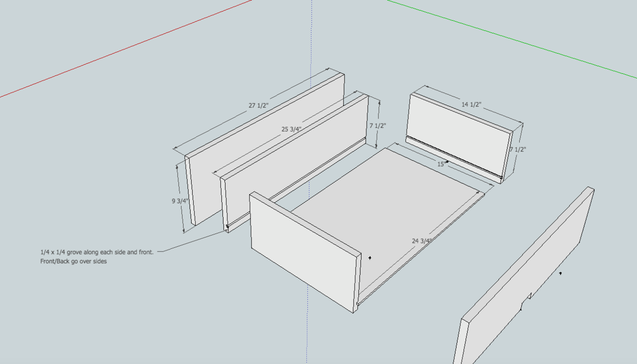Viewport: 637px width, 364px height.
Task: Select the 24 3/4" bottom panel length dimension
Action: 422,240
